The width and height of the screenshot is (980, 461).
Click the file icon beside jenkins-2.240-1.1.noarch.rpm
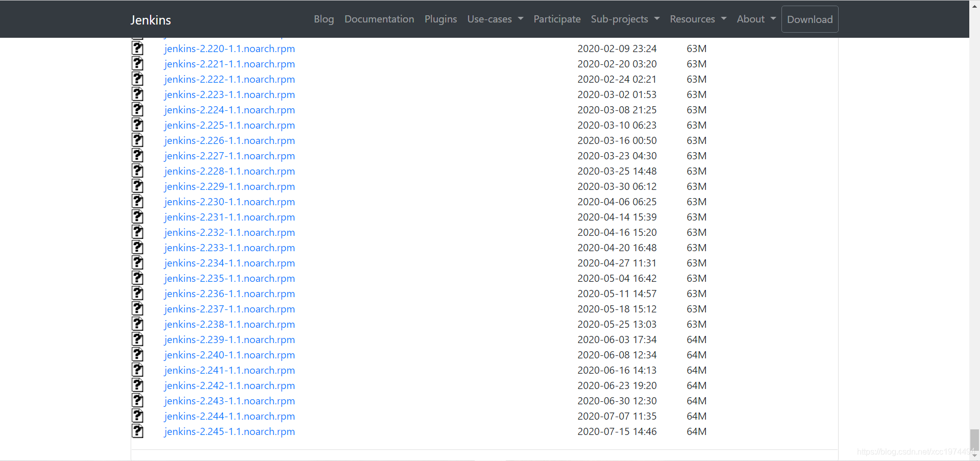[137, 355]
